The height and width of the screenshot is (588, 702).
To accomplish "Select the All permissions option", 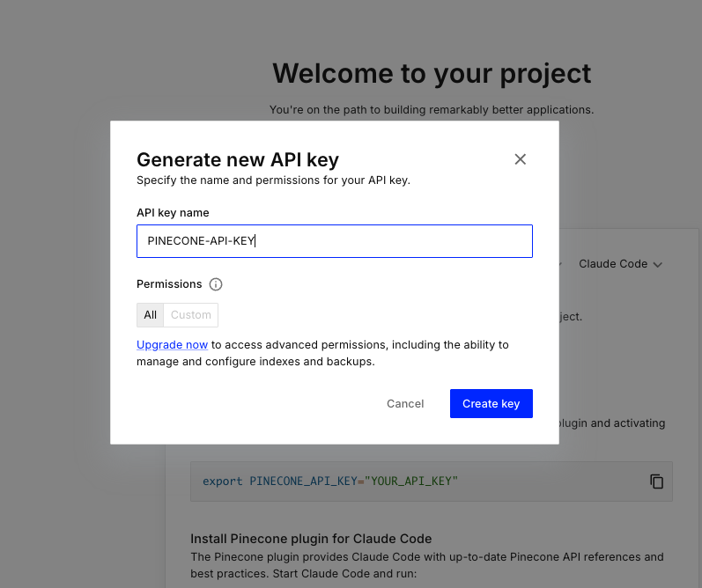I will point(151,315).
